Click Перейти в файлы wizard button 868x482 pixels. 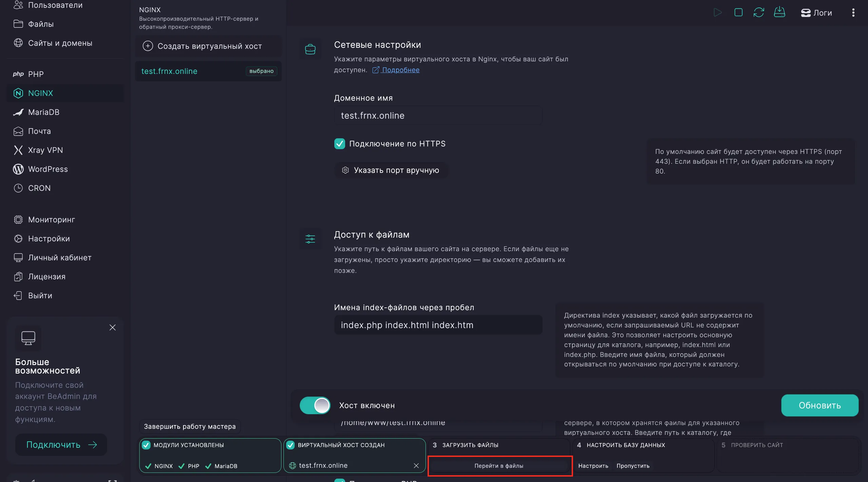tap(499, 466)
